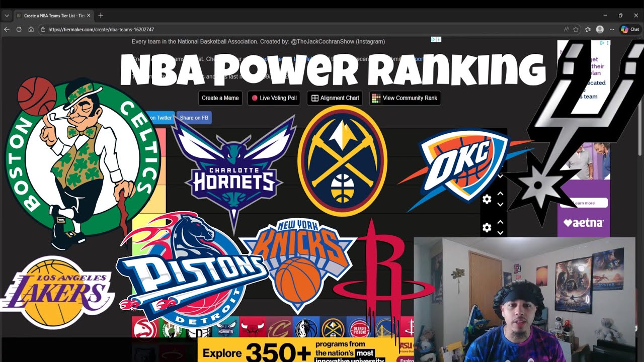The image size is (644, 362).
Task: Click Learn more in aetna ad
Action: [x=584, y=203]
